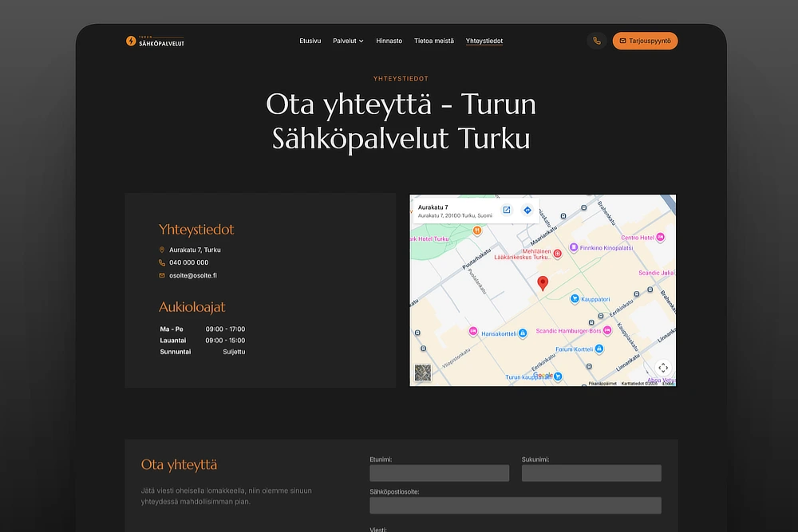Click the Mehiläinen Lääkärikeskus map marker
The width and height of the screenshot is (798, 532).
tap(557, 254)
